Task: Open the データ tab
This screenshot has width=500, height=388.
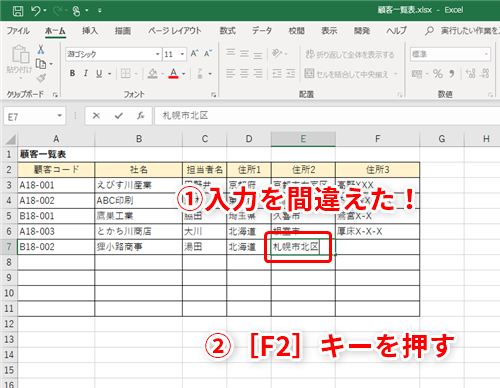Action: (x=262, y=31)
